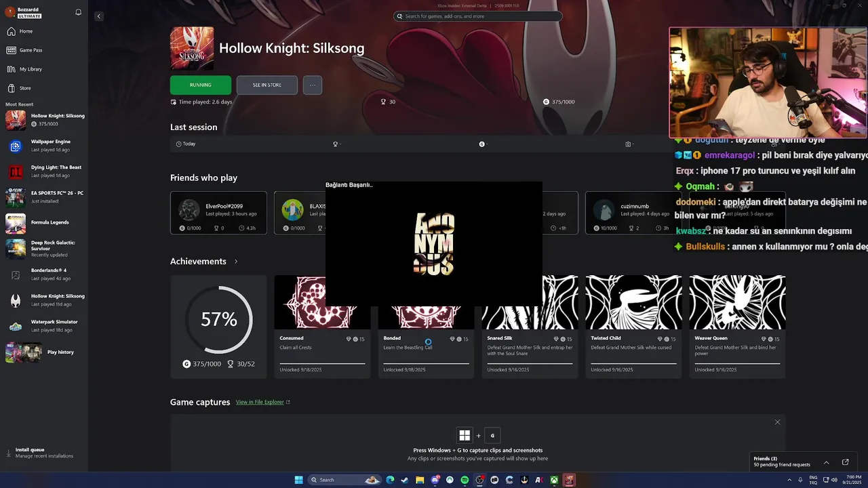Open the Bonded achievement card

tap(426, 327)
